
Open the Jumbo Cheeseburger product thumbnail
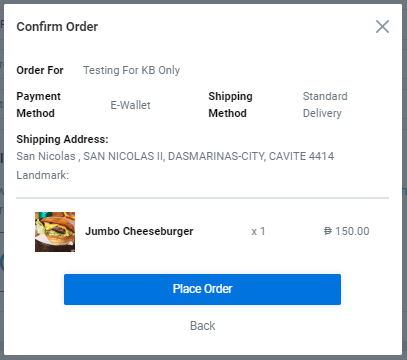(55, 232)
